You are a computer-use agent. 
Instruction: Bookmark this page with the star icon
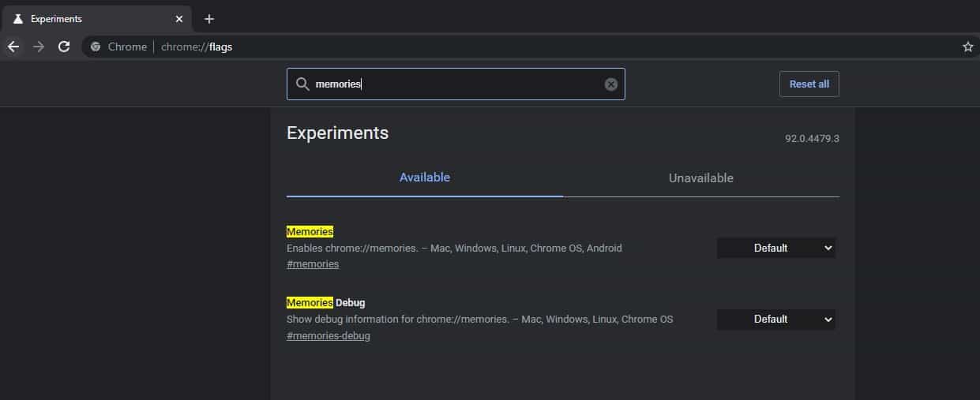[967, 47]
